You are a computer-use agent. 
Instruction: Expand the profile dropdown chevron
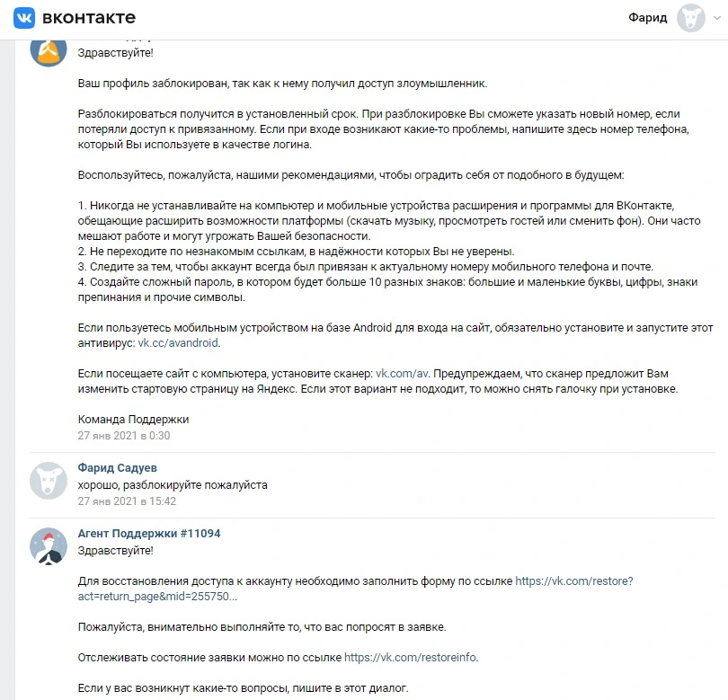[717, 18]
